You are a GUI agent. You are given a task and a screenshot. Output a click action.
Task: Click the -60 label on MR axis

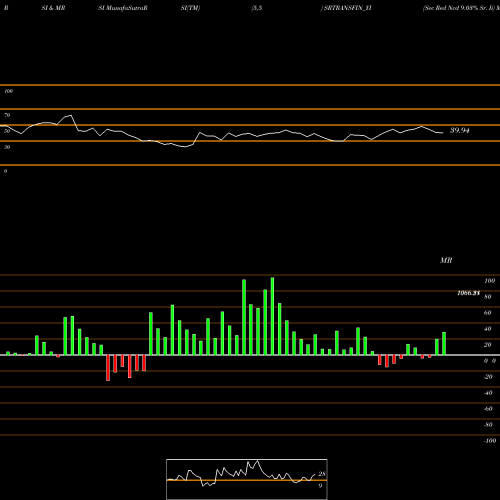[488, 409]
